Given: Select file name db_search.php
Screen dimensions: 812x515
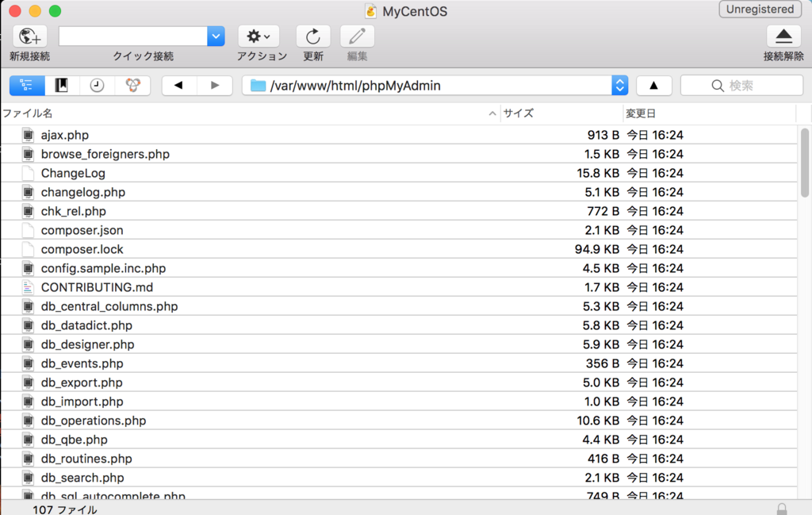Looking at the screenshot, I should tap(82, 478).
